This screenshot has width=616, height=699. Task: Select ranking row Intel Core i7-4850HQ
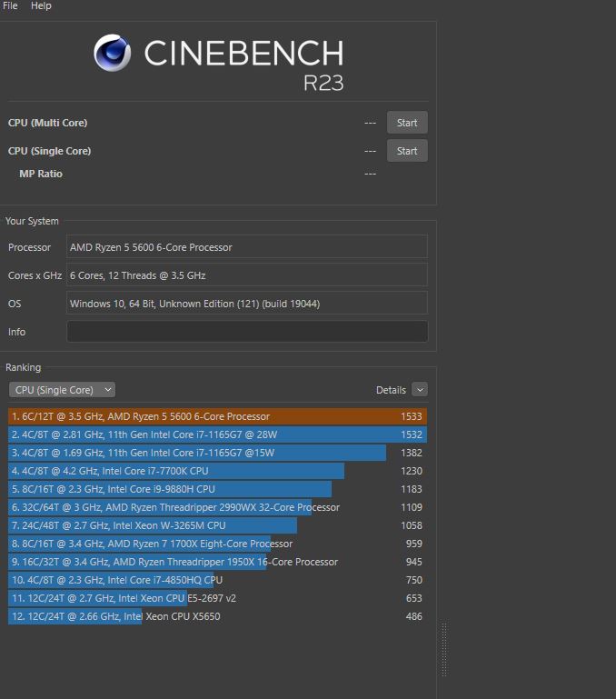tap(217, 580)
